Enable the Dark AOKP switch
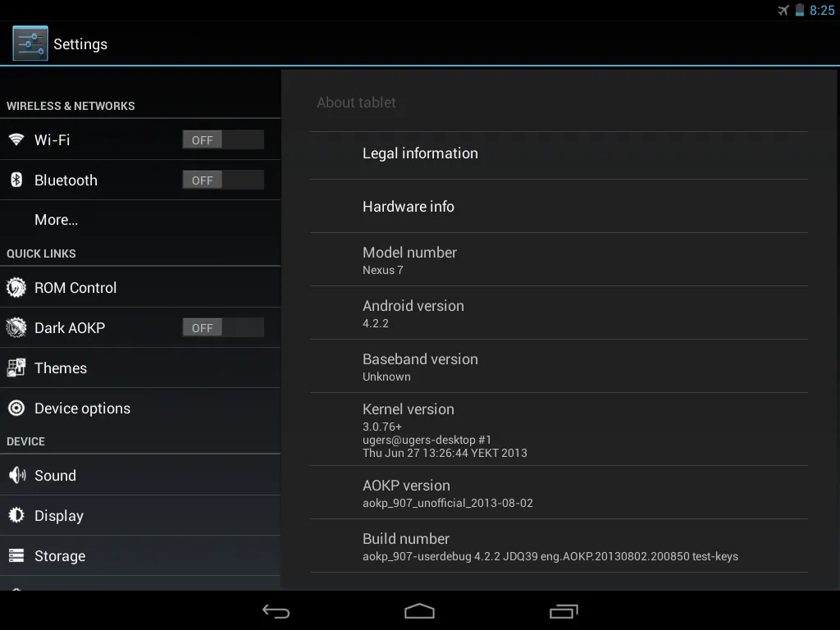This screenshot has width=840, height=630. pyautogui.click(x=223, y=327)
